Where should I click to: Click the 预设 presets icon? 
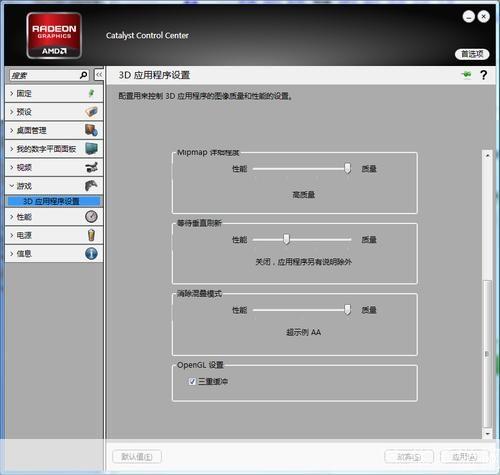pyautogui.click(x=91, y=112)
